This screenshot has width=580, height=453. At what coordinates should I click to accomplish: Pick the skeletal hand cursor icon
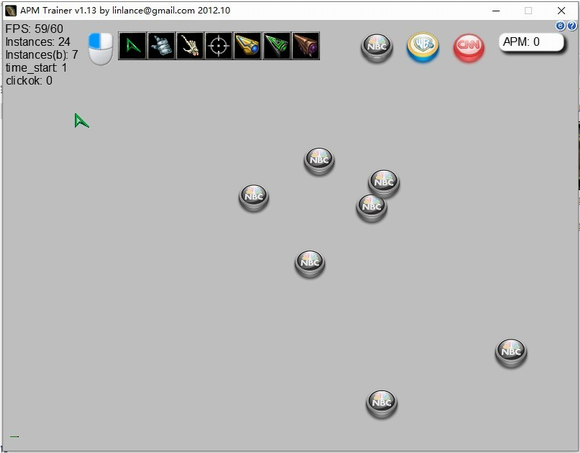[190, 46]
